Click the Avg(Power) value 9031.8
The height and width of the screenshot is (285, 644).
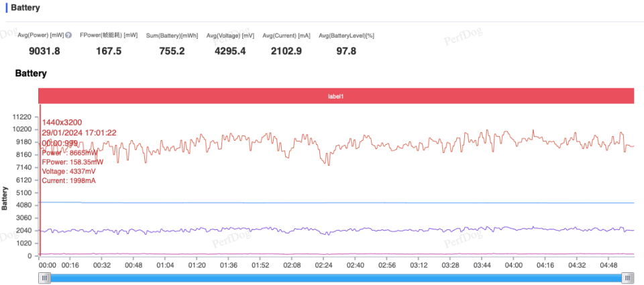44,52
